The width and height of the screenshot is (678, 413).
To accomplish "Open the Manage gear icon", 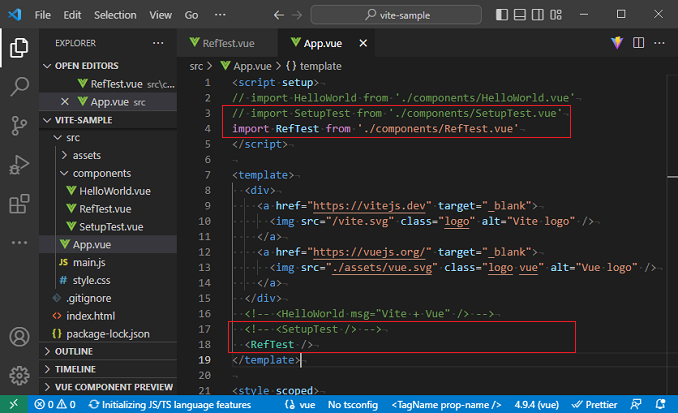I will [19, 375].
